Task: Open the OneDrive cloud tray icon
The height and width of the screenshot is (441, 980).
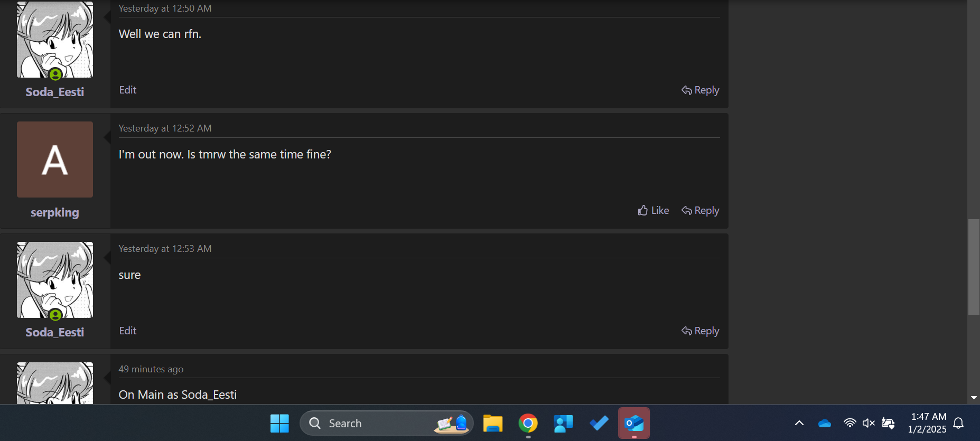Action: tap(825, 423)
